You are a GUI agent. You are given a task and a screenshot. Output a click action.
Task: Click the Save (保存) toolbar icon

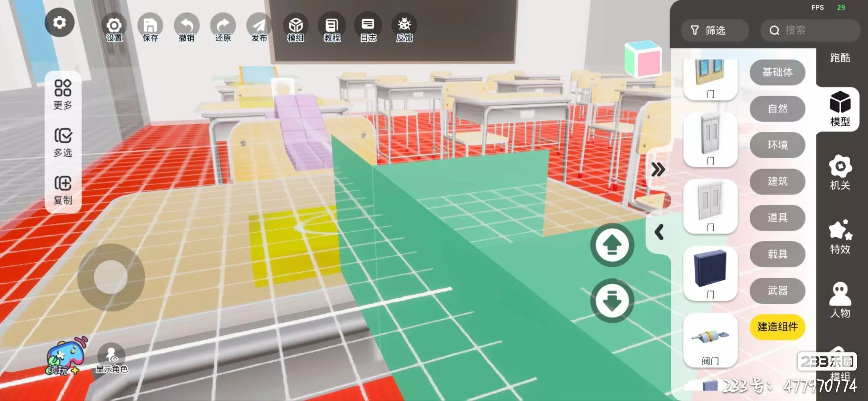(x=150, y=26)
